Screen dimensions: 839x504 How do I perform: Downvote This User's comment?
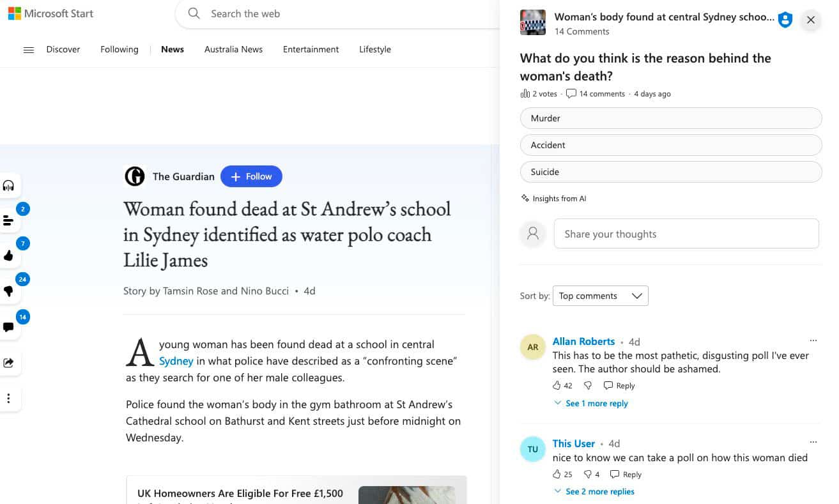click(589, 474)
